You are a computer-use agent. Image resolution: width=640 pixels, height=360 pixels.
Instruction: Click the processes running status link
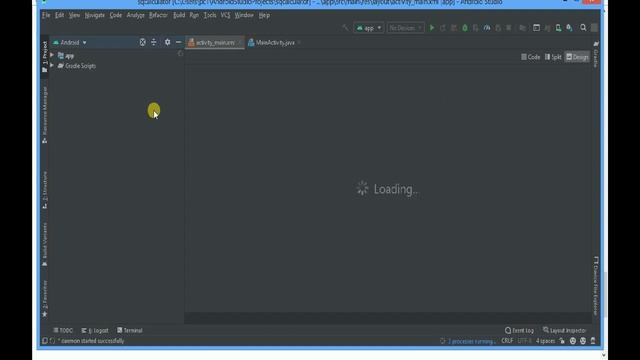471,341
